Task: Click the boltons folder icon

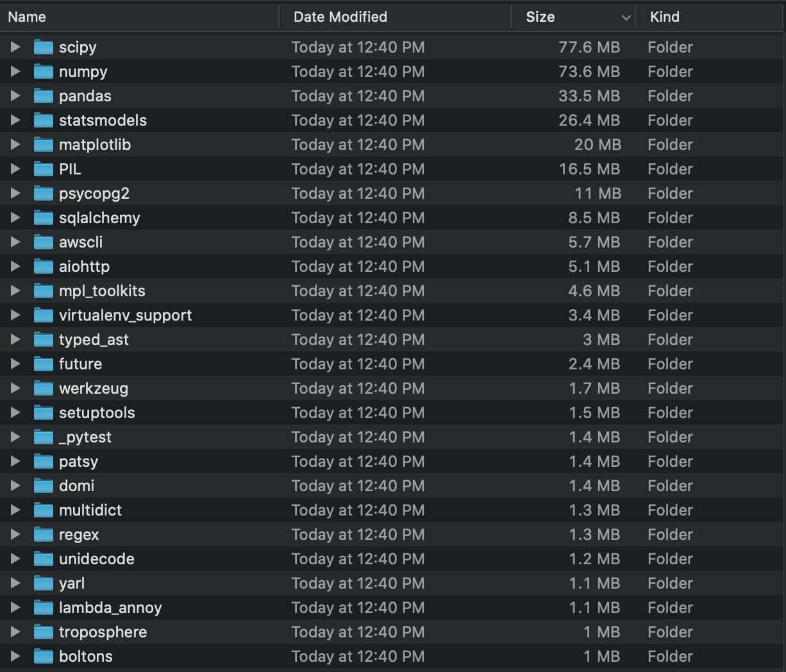Action: click(43, 656)
